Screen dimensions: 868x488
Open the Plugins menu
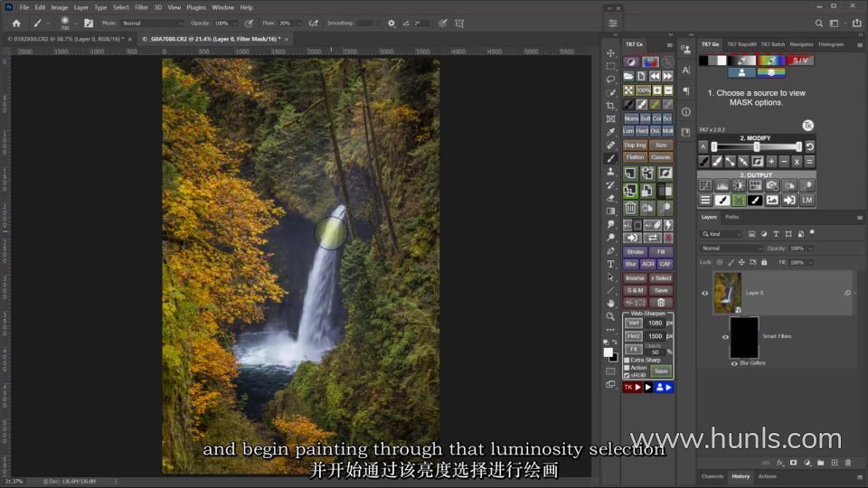point(196,7)
